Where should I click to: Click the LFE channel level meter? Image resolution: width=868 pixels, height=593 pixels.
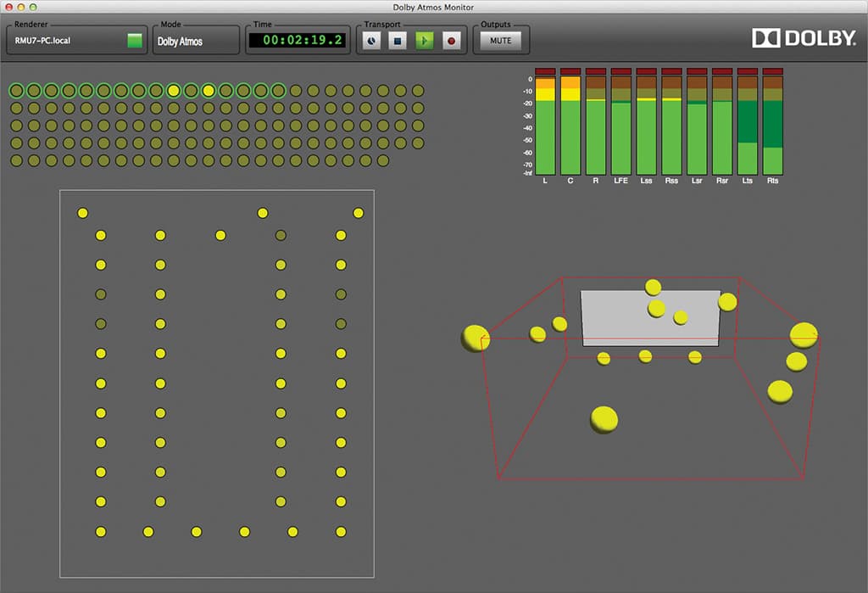621,126
